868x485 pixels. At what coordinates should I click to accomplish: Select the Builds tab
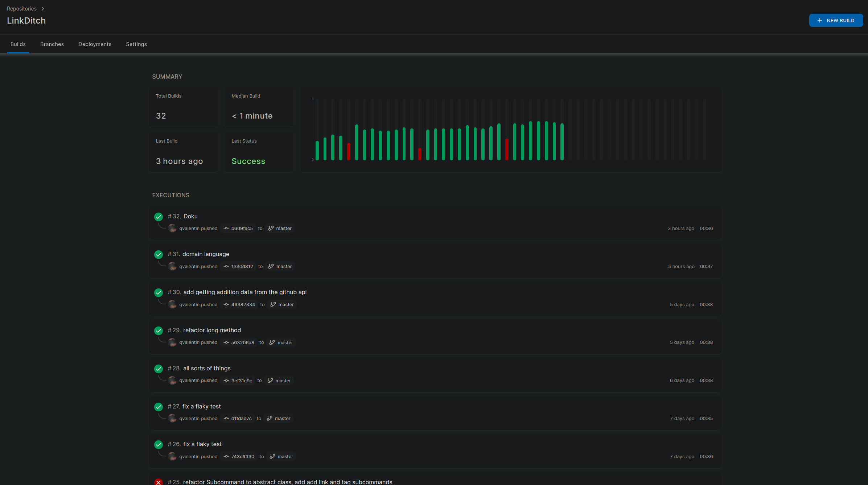pyautogui.click(x=18, y=44)
